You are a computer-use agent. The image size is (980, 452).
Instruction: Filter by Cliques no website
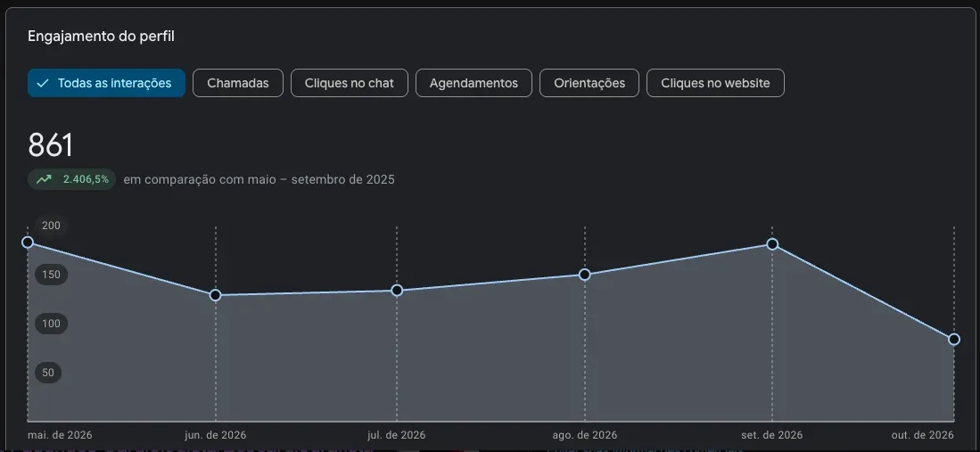pos(715,83)
